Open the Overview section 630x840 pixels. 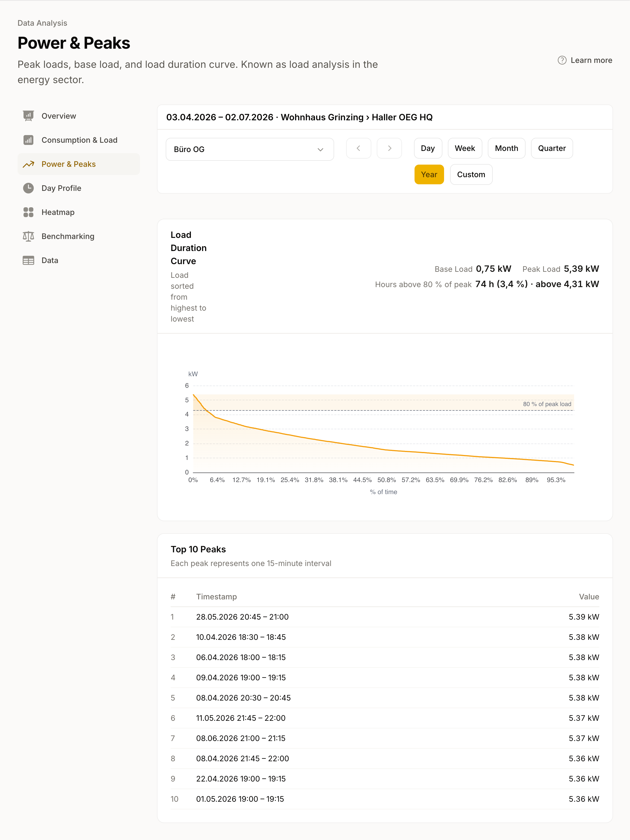coord(78,116)
